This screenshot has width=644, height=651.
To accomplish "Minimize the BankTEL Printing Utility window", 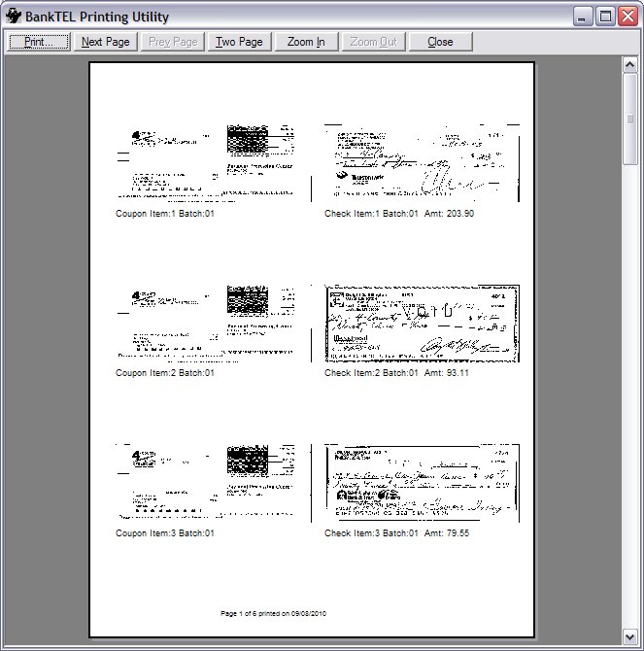I will pos(583,17).
